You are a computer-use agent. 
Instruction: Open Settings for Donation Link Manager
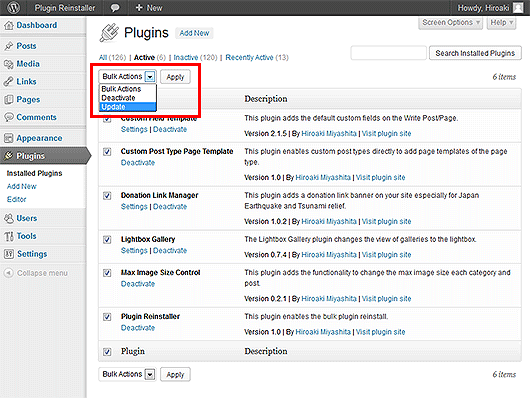pyautogui.click(x=134, y=206)
